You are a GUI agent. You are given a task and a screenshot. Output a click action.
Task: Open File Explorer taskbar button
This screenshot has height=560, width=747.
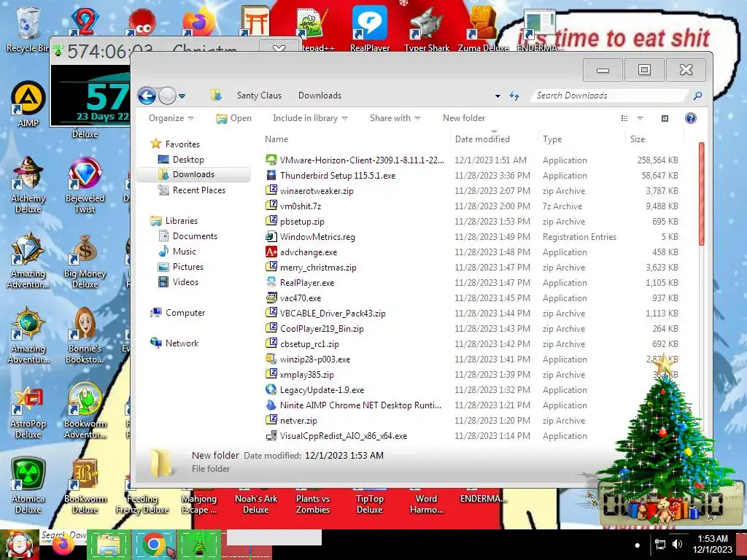coord(109,544)
